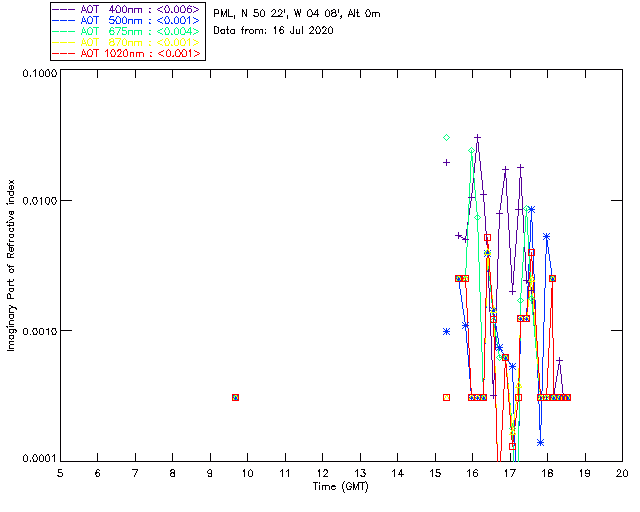Screen dimensions: 640x512
Task: Click the isolated data marker near 9:40 GMT
Action: pos(235,397)
